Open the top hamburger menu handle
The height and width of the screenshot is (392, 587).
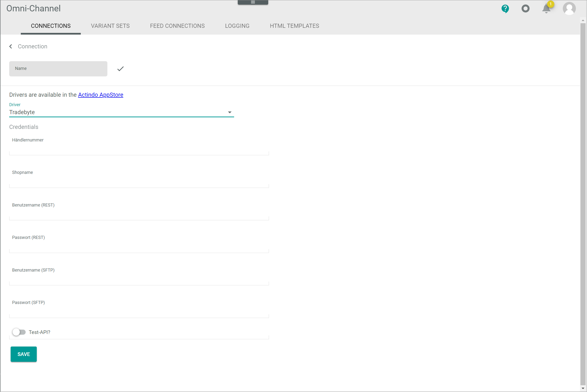253,2
